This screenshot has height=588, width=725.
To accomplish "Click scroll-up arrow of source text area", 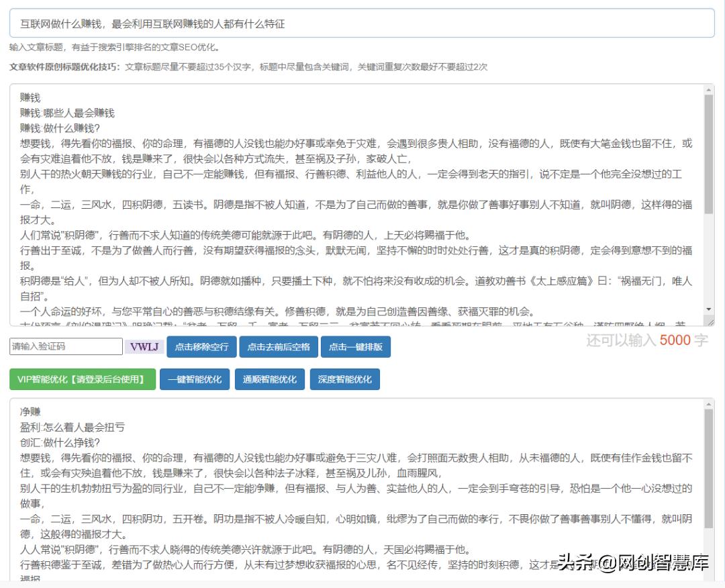I will [708, 89].
